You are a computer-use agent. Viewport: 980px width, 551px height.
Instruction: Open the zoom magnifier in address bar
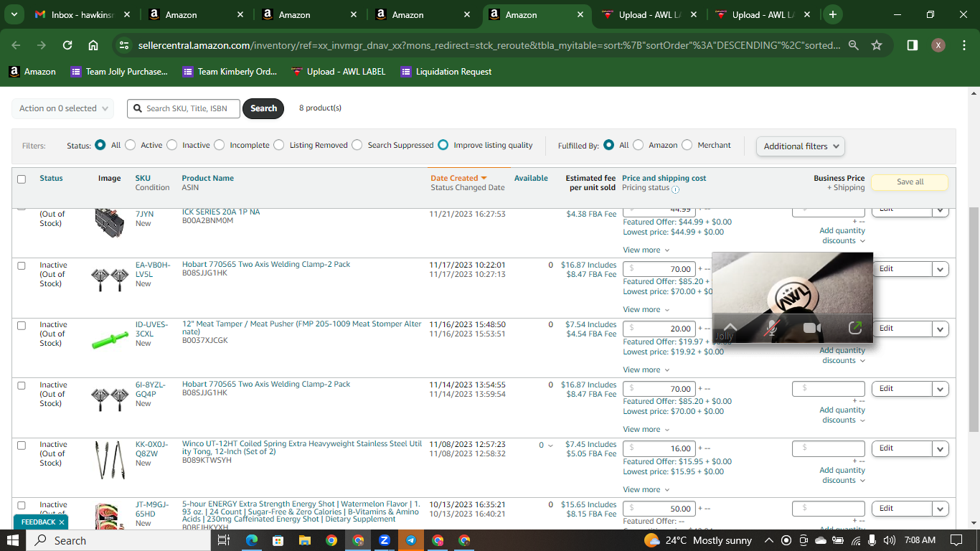tap(854, 45)
